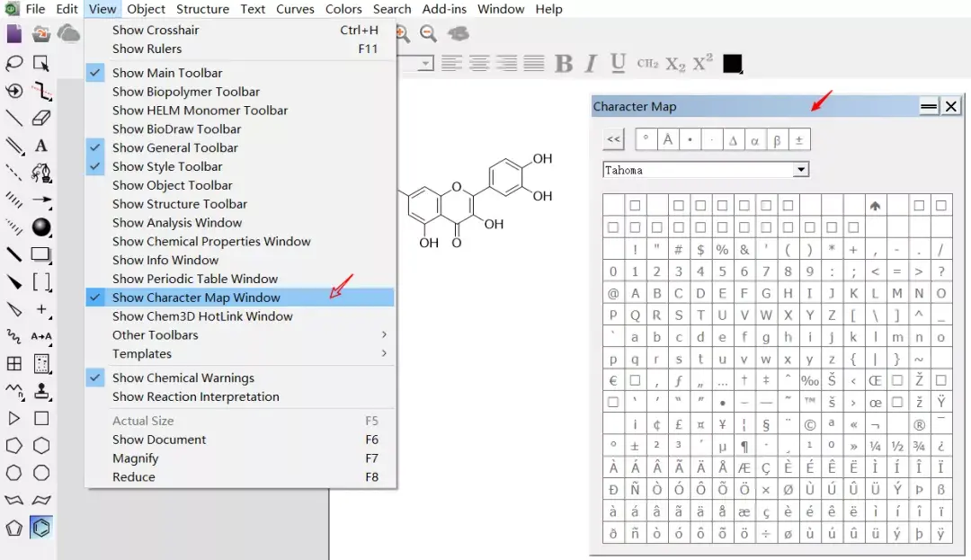Select the Table tool
The height and width of the screenshot is (560, 971).
click(13, 363)
